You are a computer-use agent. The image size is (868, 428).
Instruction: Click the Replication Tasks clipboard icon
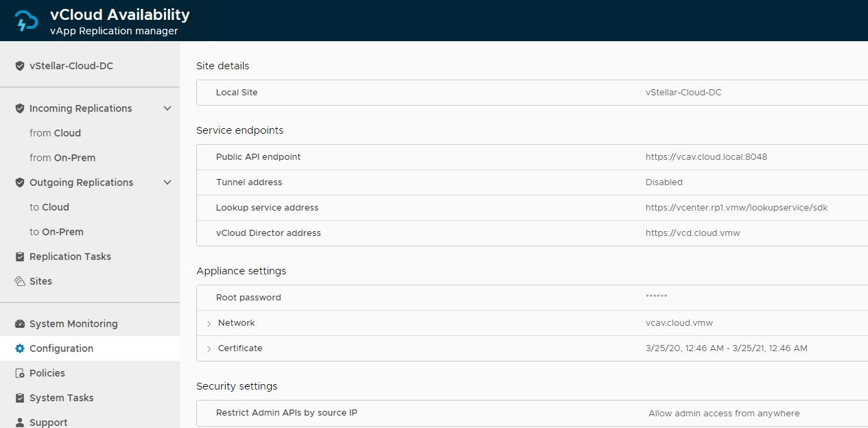tap(20, 257)
